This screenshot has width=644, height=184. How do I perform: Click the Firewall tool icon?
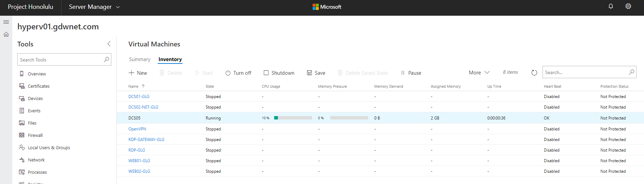click(22, 135)
